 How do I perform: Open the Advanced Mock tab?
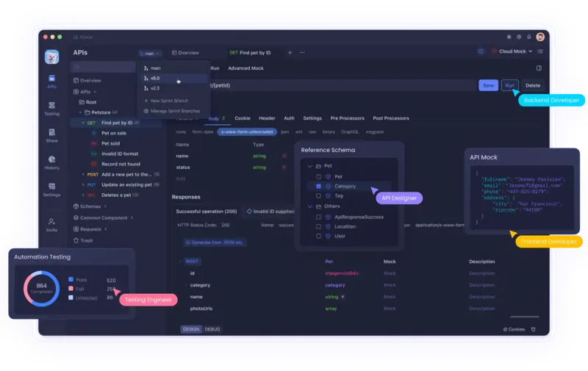[x=245, y=68]
